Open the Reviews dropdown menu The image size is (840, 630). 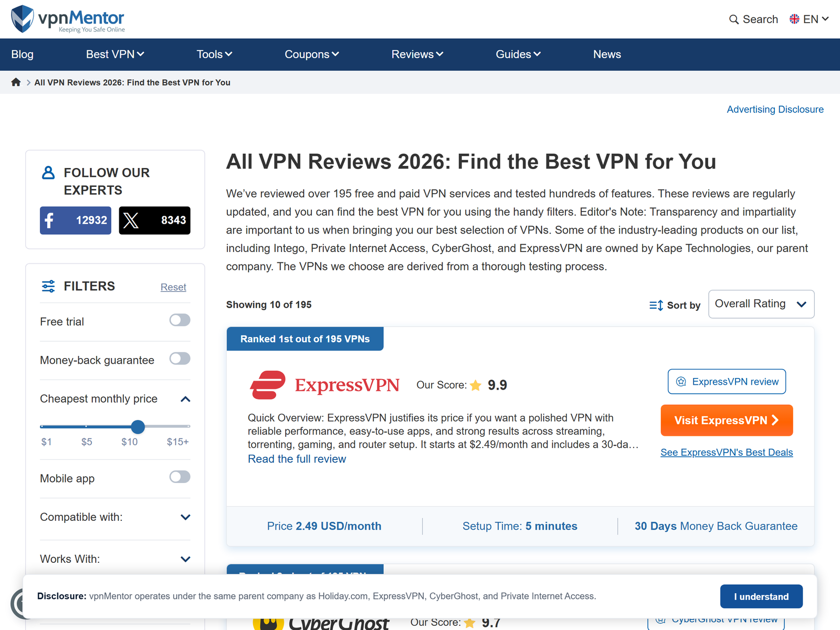(417, 54)
